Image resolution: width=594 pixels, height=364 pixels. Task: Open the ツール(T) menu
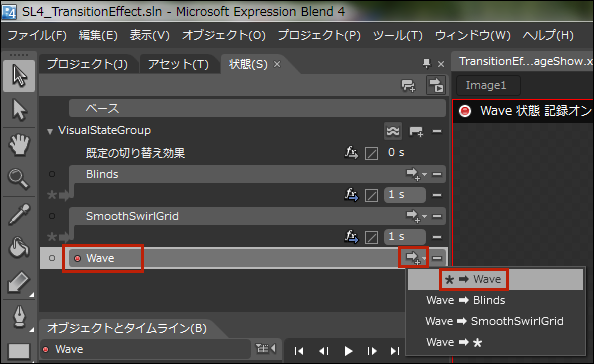click(x=398, y=35)
